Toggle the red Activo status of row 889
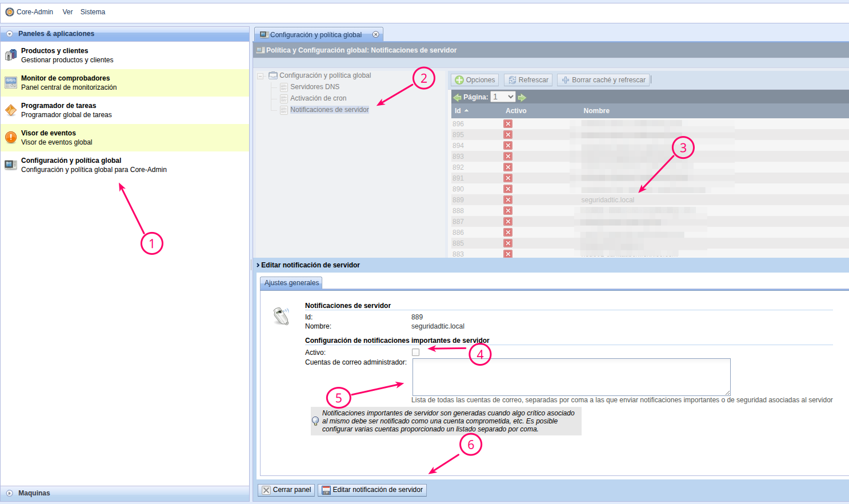 coord(508,200)
